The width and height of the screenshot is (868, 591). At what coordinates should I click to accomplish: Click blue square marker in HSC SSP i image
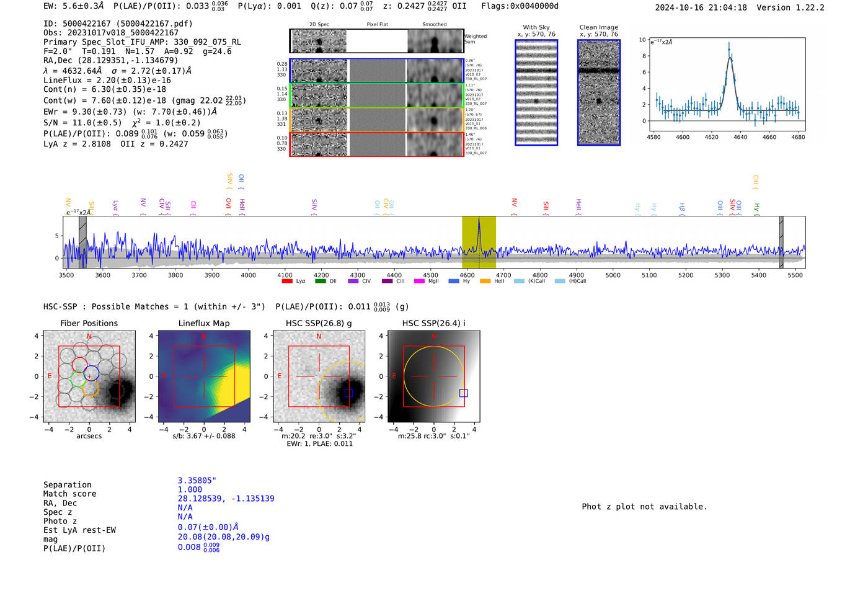click(x=463, y=393)
